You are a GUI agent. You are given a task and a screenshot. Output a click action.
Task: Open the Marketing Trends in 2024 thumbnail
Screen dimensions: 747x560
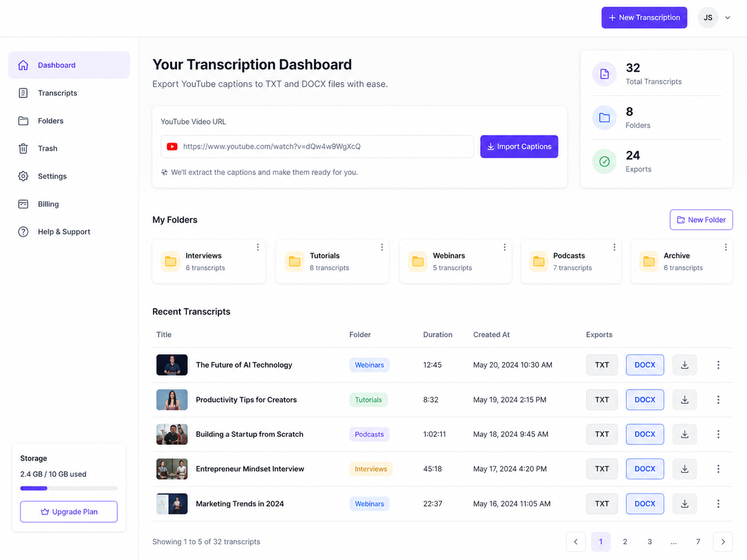click(172, 504)
